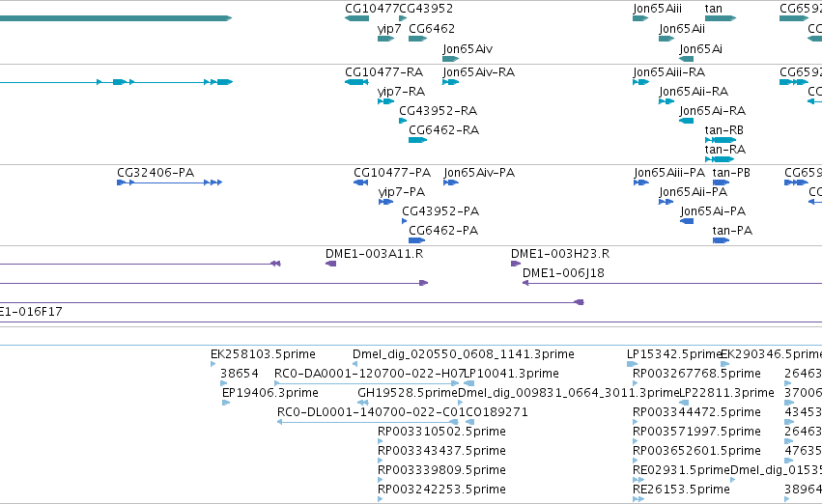The width and height of the screenshot is (822, 504).
Task: Select the DME1-006J18 clone label
Action: point(563,273)
